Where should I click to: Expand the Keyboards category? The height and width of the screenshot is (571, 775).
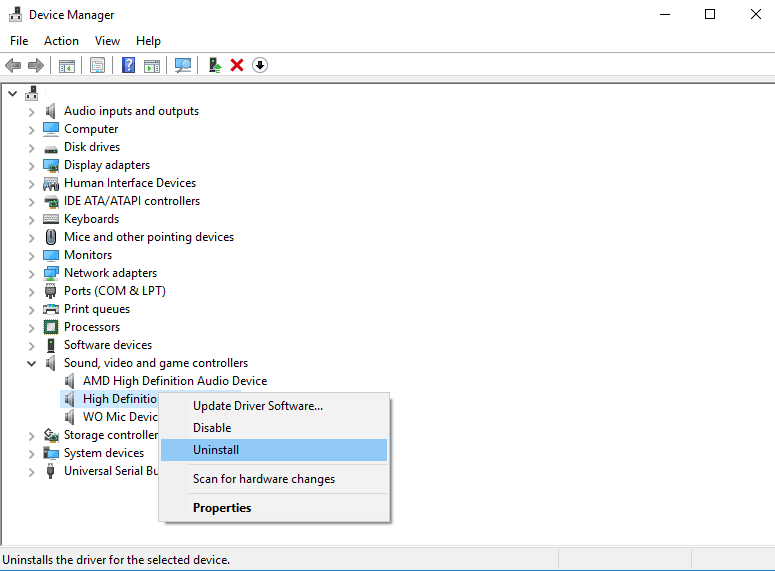coord(32,220)
